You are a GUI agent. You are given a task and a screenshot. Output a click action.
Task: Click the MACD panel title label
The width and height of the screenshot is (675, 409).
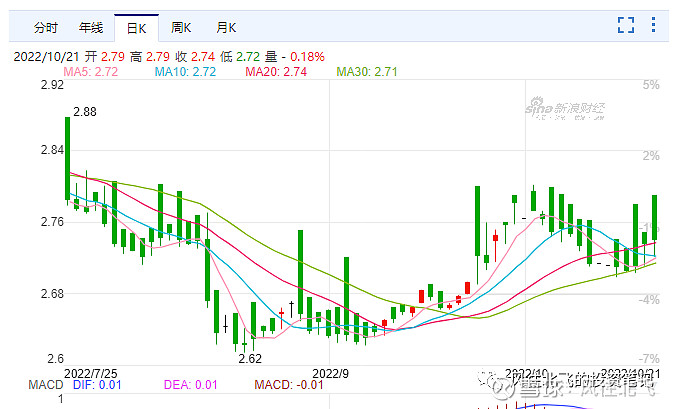click(x=46, y=384)
